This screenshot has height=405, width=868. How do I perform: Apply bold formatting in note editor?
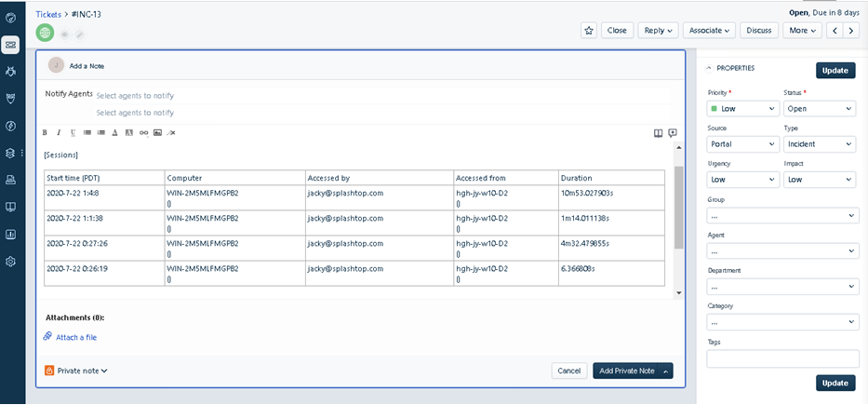pos(45,133)
